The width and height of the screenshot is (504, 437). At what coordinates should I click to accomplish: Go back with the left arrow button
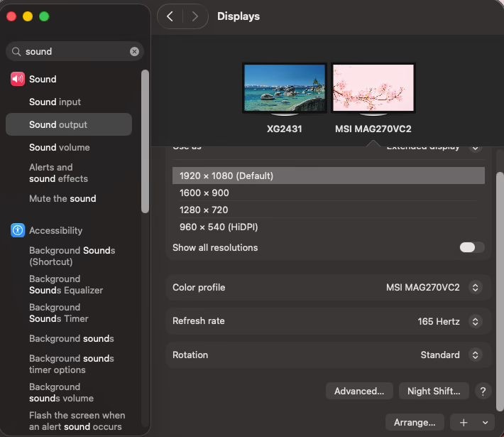click(170, 16)
